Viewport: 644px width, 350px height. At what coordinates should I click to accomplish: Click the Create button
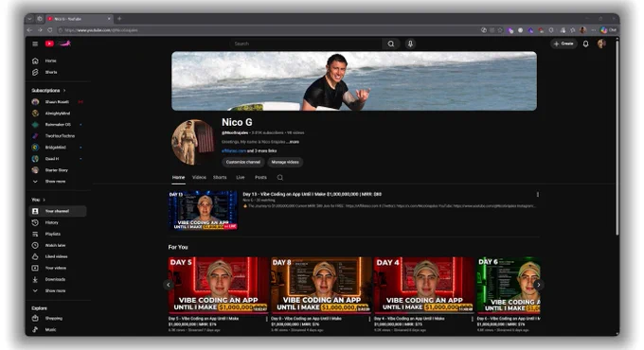click(563, 44)
